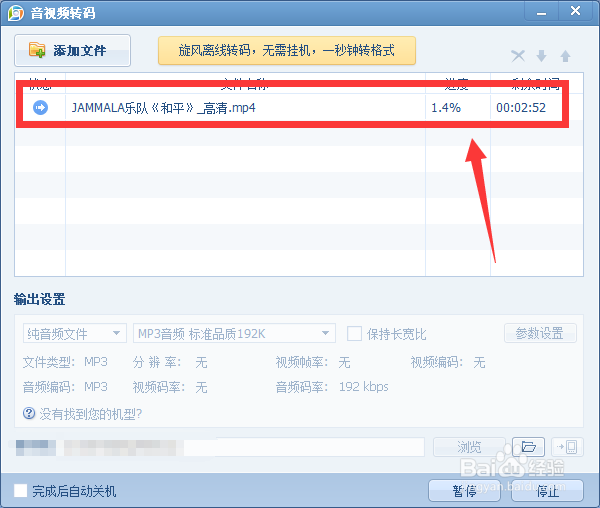Click the 参数设置 parameter settings button
Screen dimensions: 600x508
540,333
